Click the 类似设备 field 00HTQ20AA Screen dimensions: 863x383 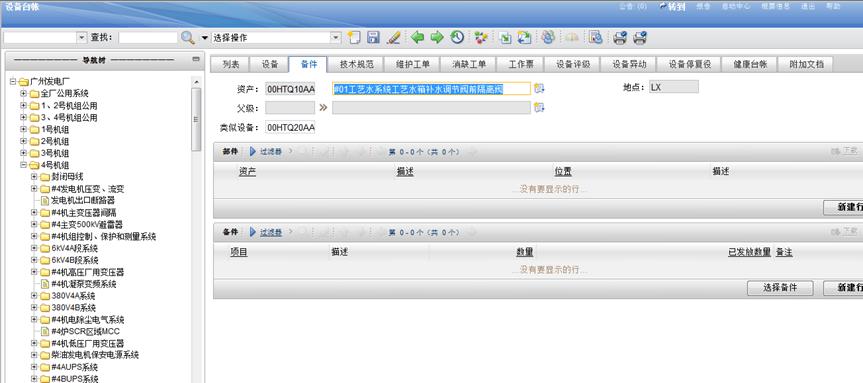[x=290, y=128]
